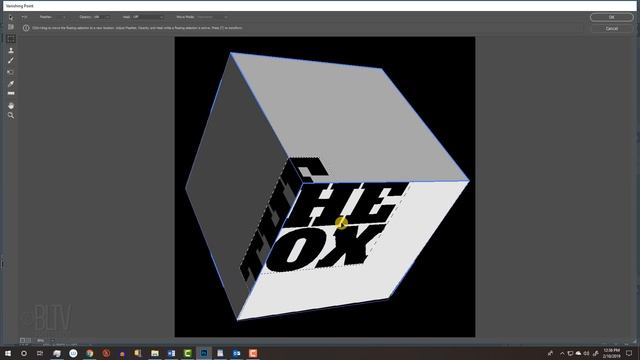Viewport: 640px width, 360px height.
Task: Show hidden system tray icons chevron
Action: (x=562, y=353)
